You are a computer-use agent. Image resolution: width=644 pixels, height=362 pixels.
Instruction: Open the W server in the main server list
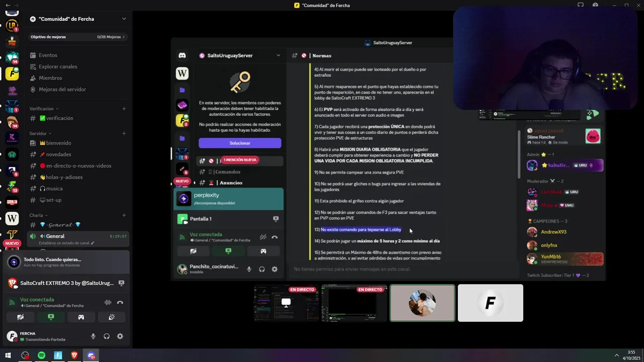(x=12, y=218)
